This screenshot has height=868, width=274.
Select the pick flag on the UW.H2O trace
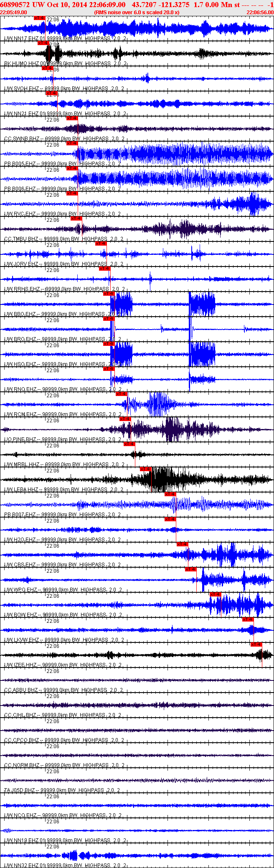[170, 519]
